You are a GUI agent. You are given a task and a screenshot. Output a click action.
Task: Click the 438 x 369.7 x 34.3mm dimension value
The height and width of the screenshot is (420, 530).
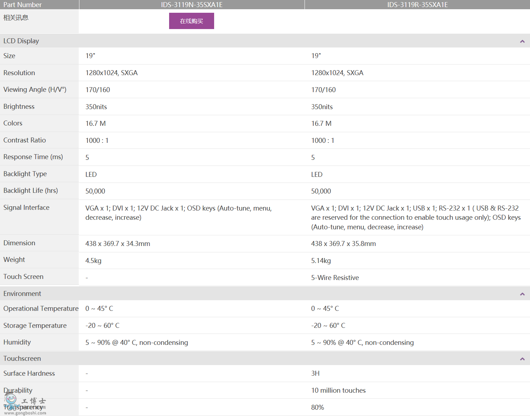click(118, 244)
